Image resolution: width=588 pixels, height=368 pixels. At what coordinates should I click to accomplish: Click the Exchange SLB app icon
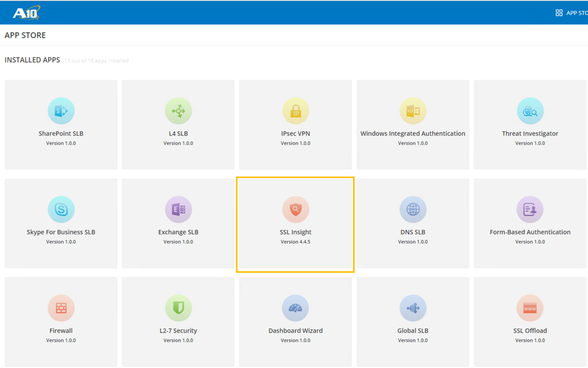click(x=178, y=209)
